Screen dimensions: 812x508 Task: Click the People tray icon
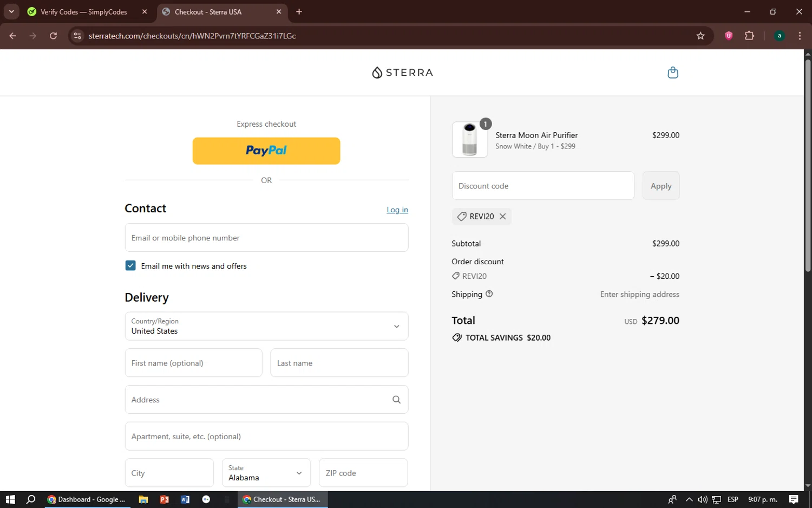tap(672, 499)
